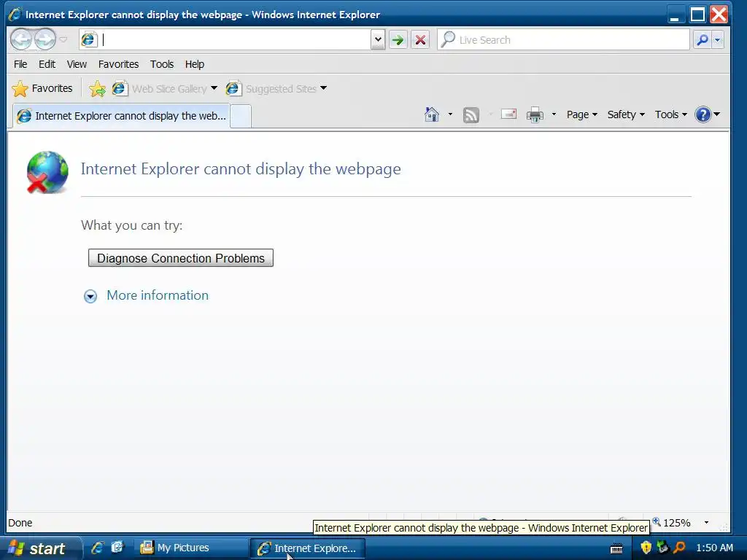Click the Windows Start button
747x560 pixels.
(x=41, y=548)
